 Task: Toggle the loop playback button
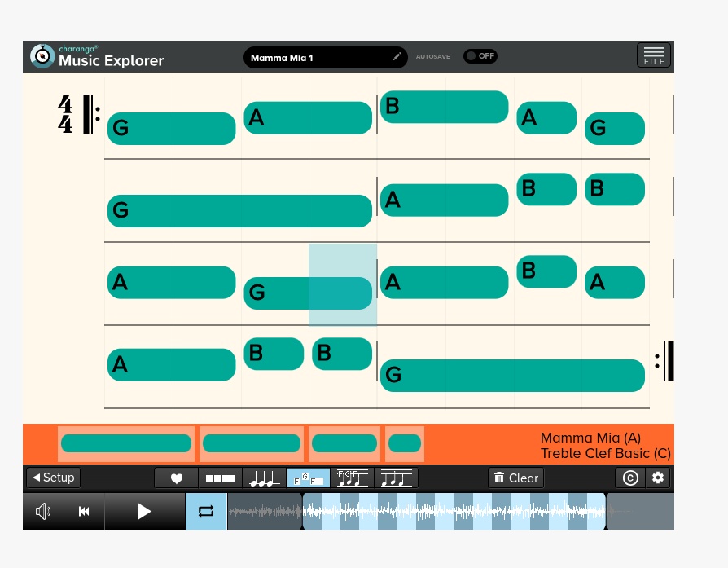[x=206, y=511]
